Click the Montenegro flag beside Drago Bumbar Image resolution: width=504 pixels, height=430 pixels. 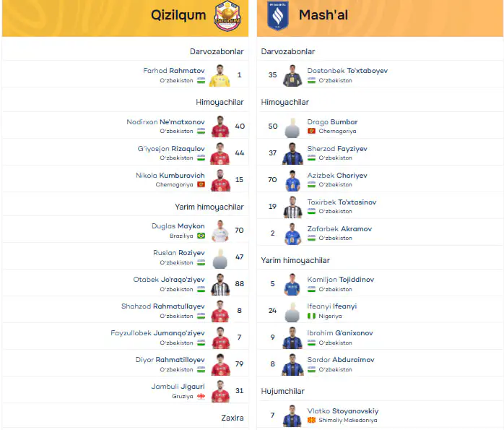311,131
